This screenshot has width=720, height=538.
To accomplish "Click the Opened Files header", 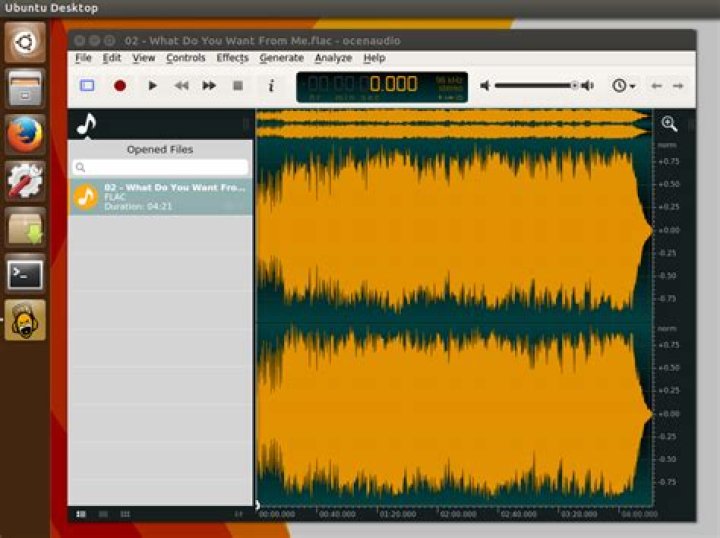I will 160,150.
